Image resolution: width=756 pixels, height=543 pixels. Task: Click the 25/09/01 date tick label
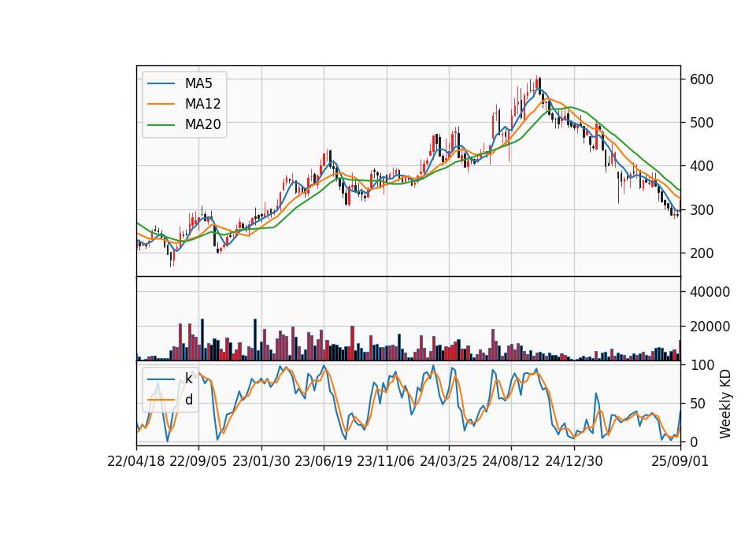pos(680,462)
